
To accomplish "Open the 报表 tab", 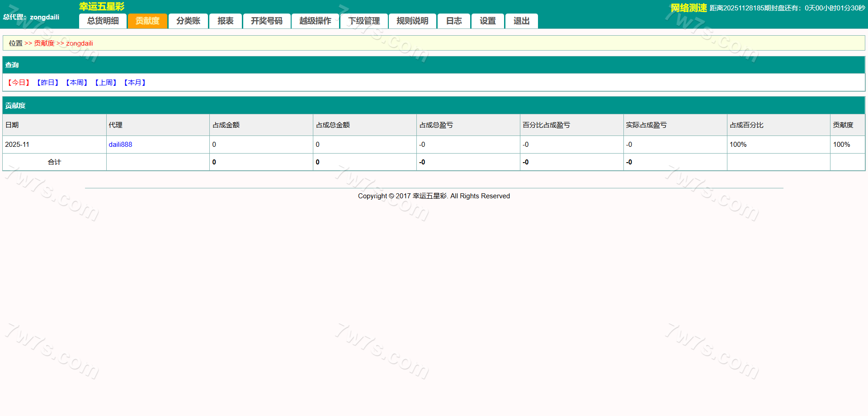I will pos(225,21).
